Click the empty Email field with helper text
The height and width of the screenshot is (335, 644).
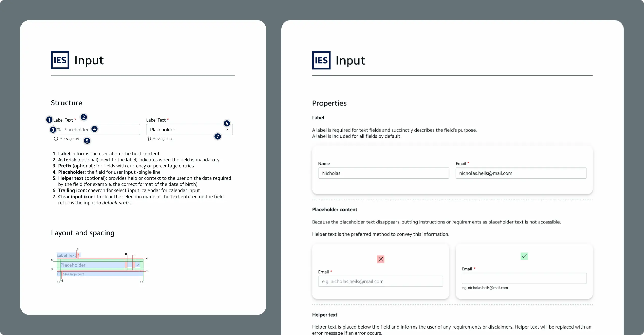point(524,278)
